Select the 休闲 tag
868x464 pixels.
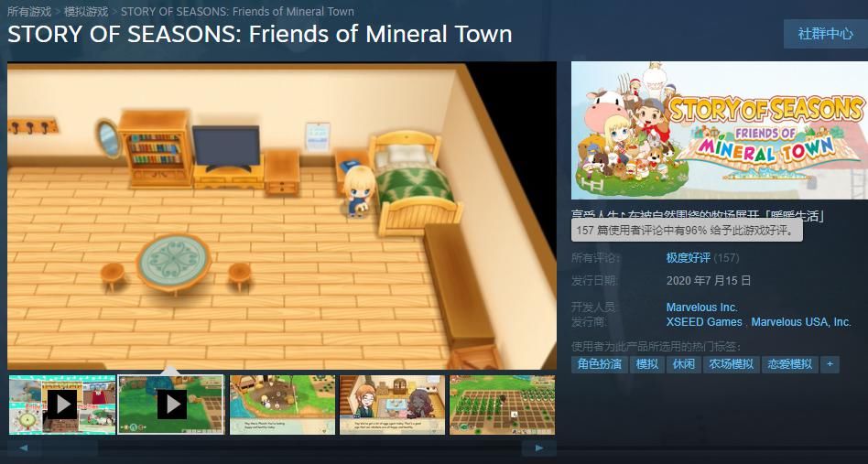click(x=684, y=364)
